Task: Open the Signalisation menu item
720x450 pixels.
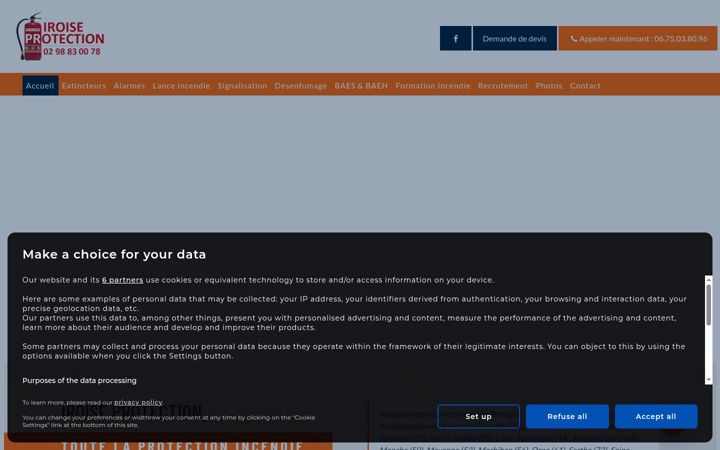Action: coord(242,85)
